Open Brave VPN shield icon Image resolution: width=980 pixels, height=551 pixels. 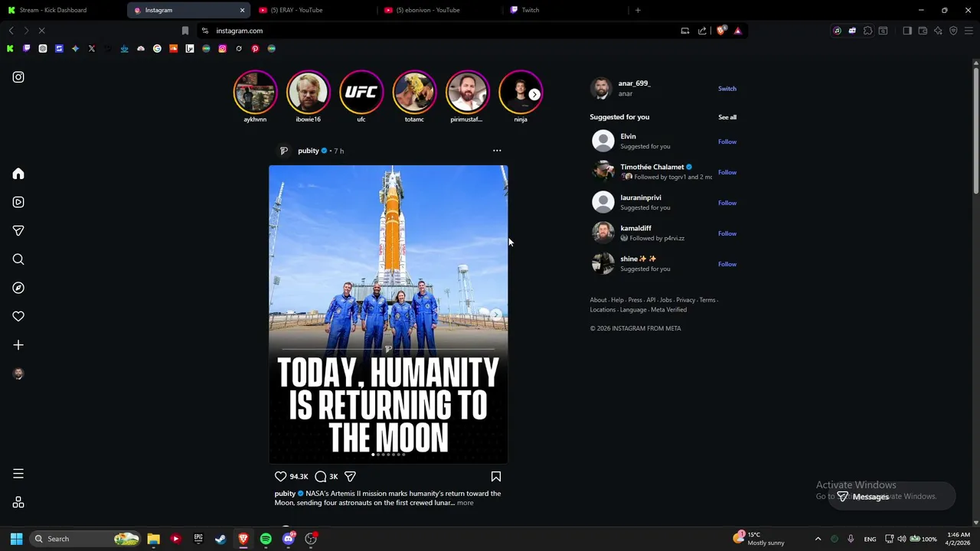coord(953,31)
